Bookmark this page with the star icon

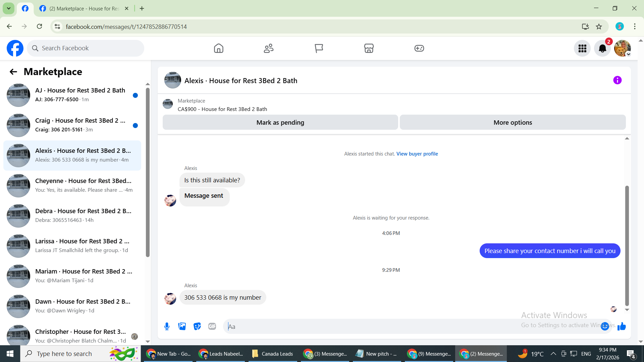pos(599,27)
